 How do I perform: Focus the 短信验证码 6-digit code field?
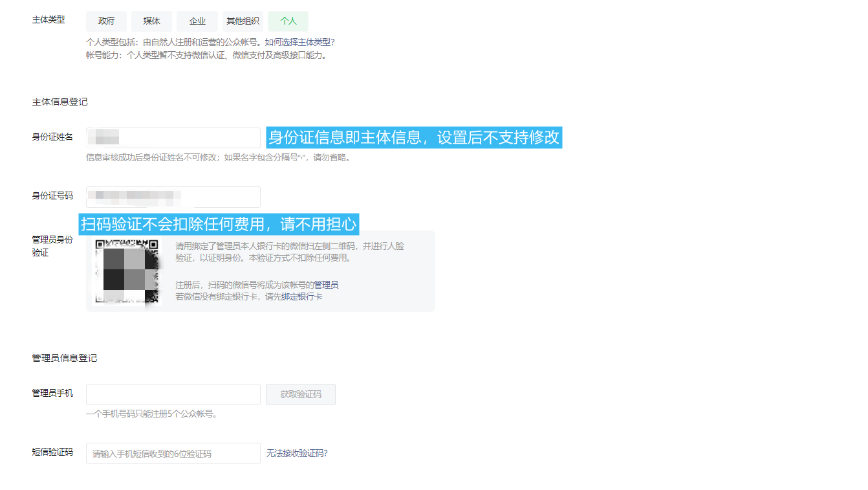tap(173, 454)
